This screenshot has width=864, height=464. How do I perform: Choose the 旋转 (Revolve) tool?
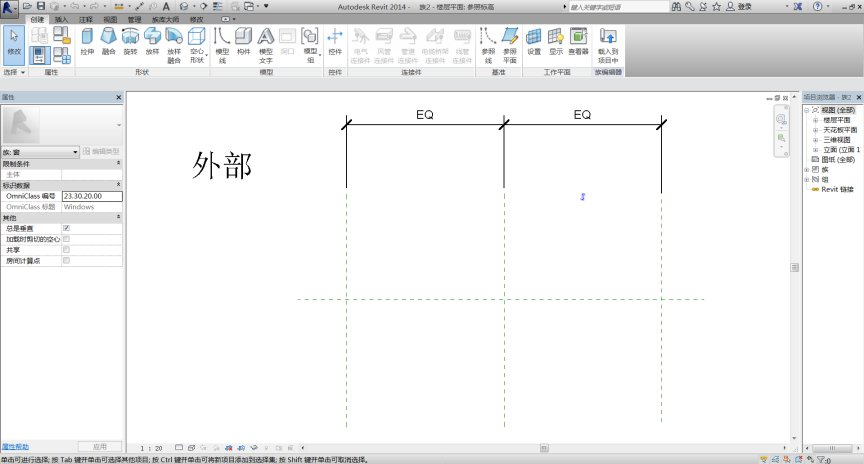pos(130,43)
